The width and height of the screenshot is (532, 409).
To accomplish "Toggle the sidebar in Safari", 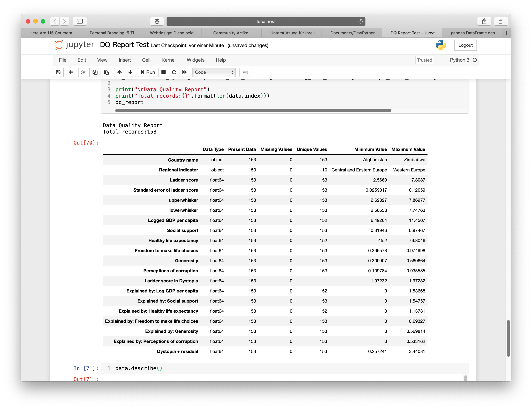I will click(80, 21).
